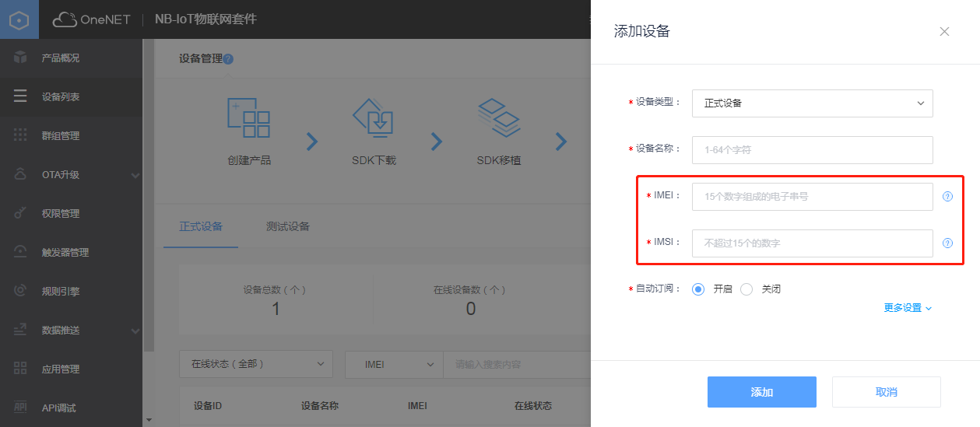The image size is (980, 427).
Task: Select the 开启 auto-subscribe radio button
Action: [698, 289]
